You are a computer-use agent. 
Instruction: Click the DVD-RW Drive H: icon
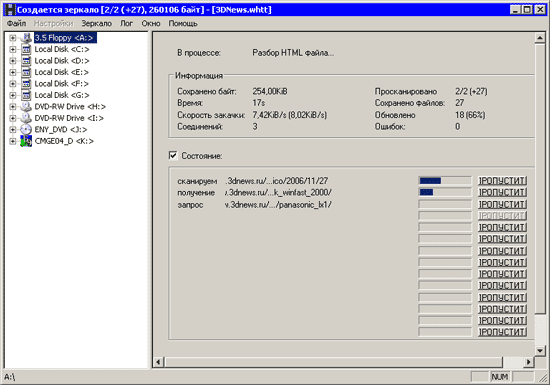[26, 107]
